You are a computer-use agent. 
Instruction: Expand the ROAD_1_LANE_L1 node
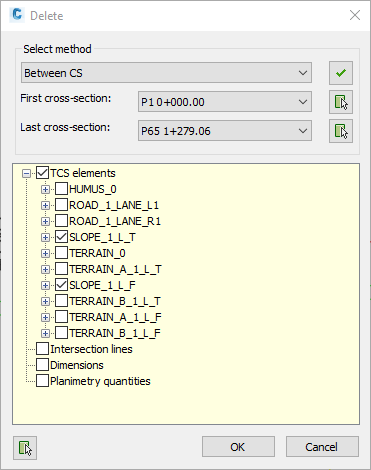pos(45,205)
